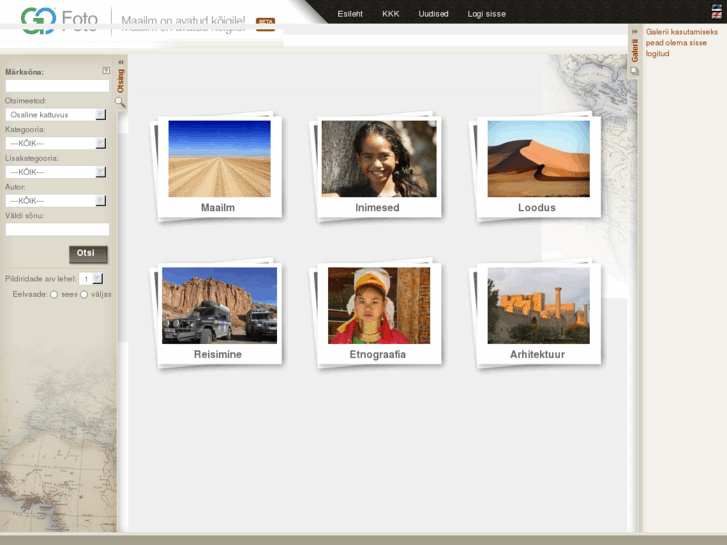727x545 pixels.
Task: Open the Otsimeetod dropdown showing Osaline kattuvus
Action: click(56, 115)
